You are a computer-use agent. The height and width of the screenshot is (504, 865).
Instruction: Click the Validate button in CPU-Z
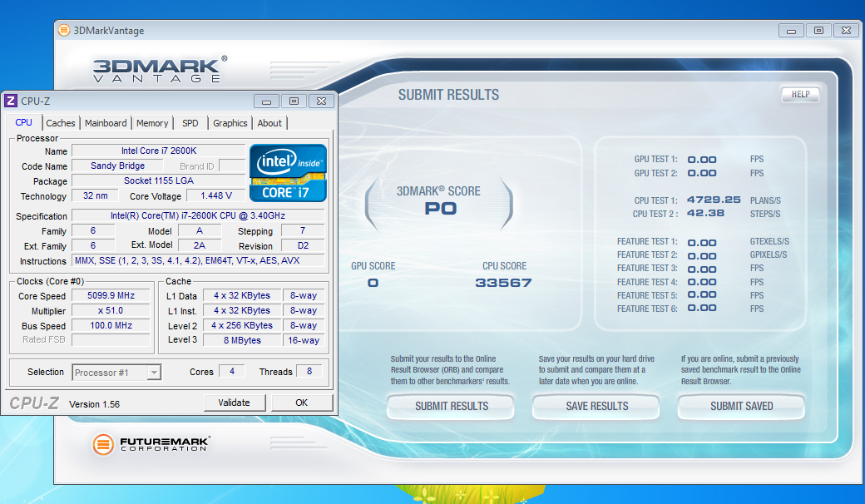pyautogui.click(x=235, y=403)
